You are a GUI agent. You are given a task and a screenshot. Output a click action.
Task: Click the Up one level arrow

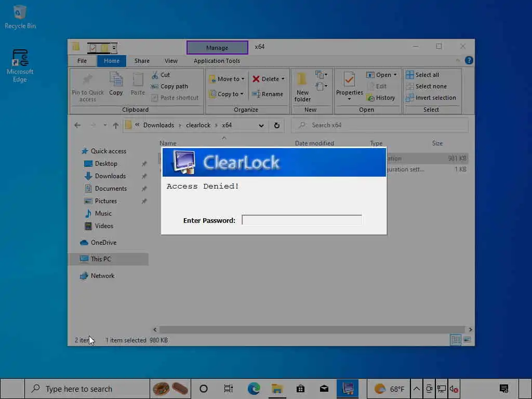pyautogui.click(x=116, y=126)
